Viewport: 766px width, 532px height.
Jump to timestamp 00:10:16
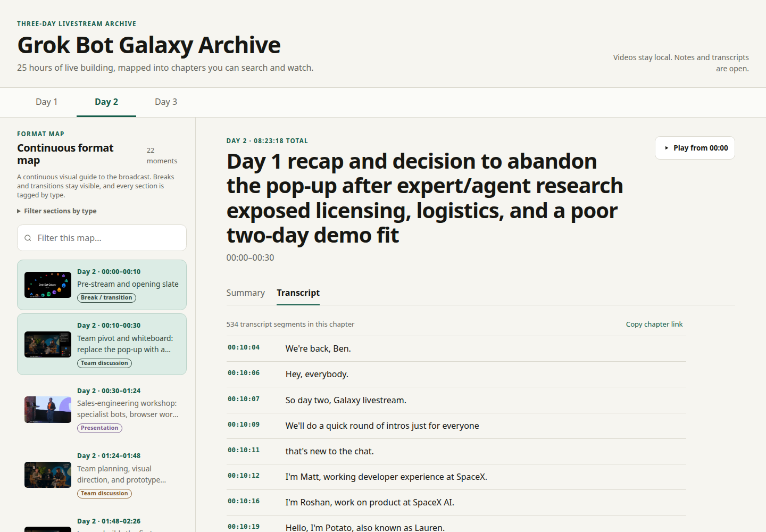point(244,501)
